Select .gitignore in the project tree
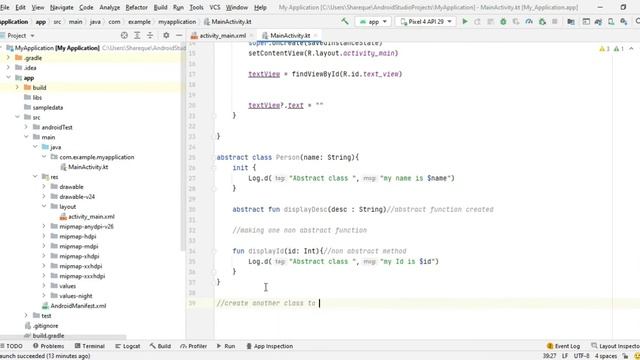This screenshot has height=360, width=640. (45, 326)
